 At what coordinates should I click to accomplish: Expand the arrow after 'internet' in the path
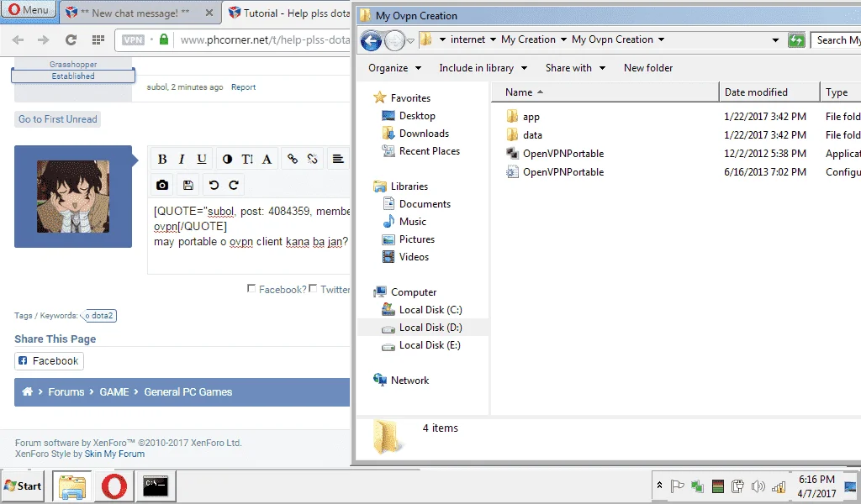(x=493, y=39)
